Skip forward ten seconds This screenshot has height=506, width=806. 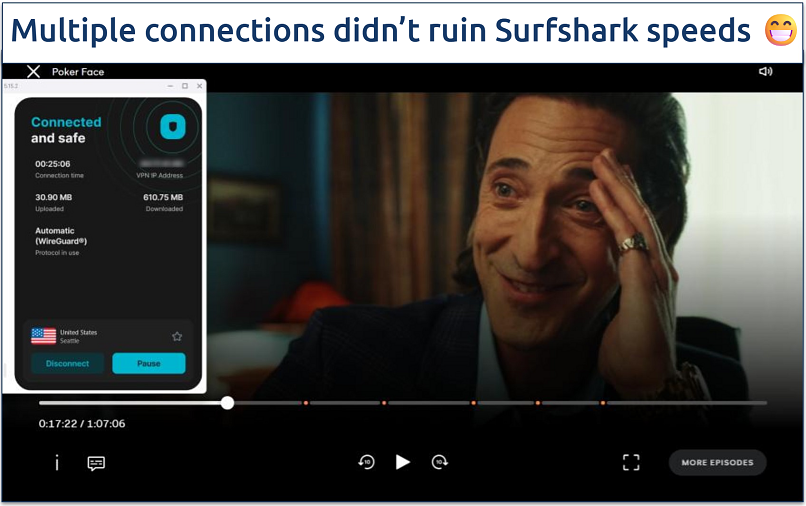[x=439, y=462]
